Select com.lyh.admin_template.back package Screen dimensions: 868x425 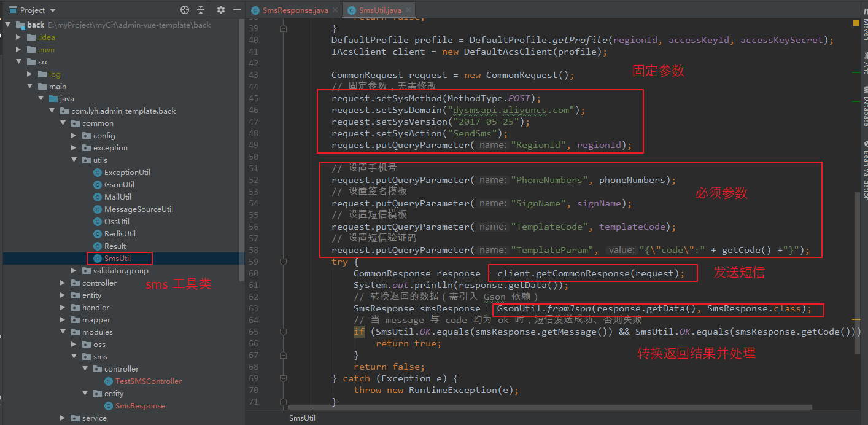coord(124,111)
